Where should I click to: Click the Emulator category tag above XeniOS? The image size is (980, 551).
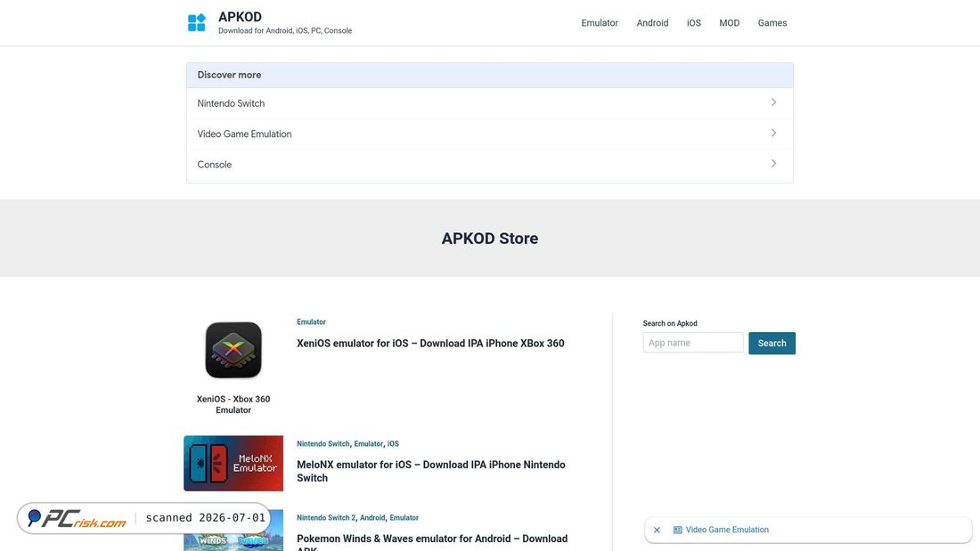[311, 321]
